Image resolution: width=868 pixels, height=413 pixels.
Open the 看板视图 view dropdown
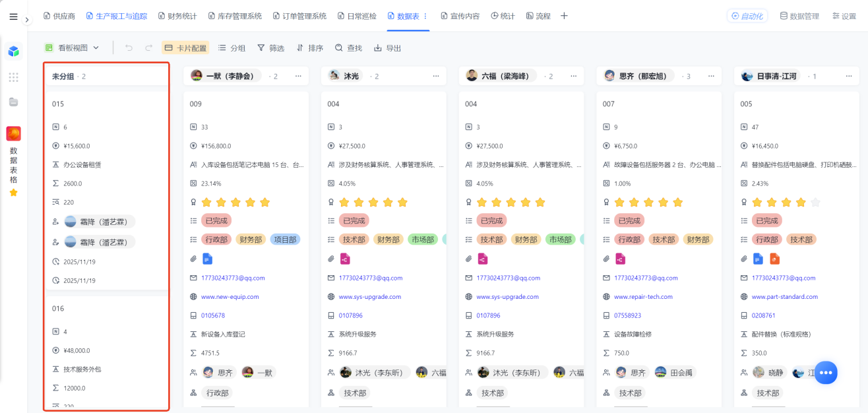click(x=72, y=48)
